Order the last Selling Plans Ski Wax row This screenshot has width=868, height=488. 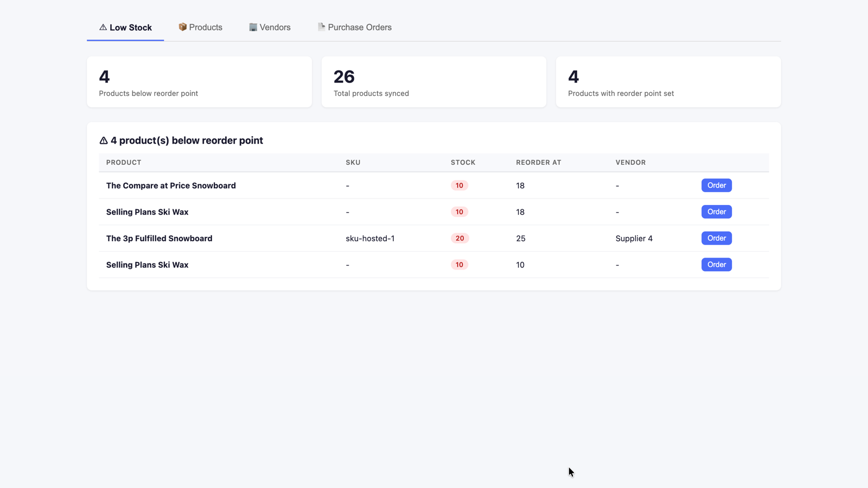tap(716, 265)
